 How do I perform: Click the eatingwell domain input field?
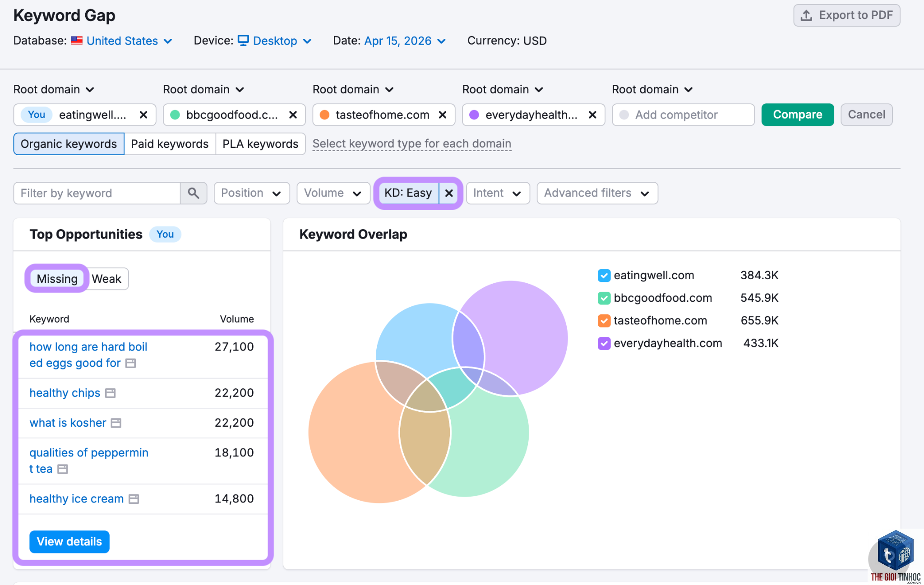pyautogui.click(x=85, y=115)
